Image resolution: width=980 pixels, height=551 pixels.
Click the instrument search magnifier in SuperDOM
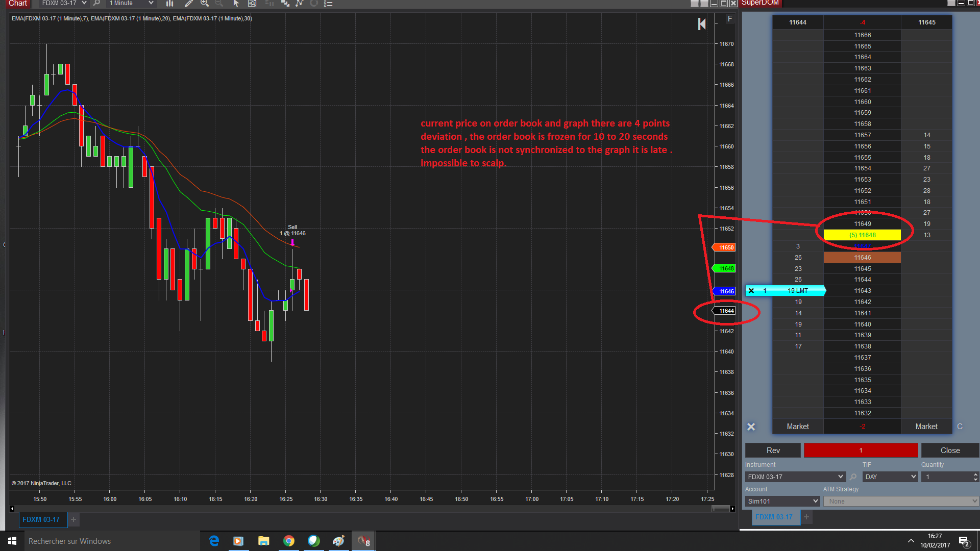tap(853, 477)
